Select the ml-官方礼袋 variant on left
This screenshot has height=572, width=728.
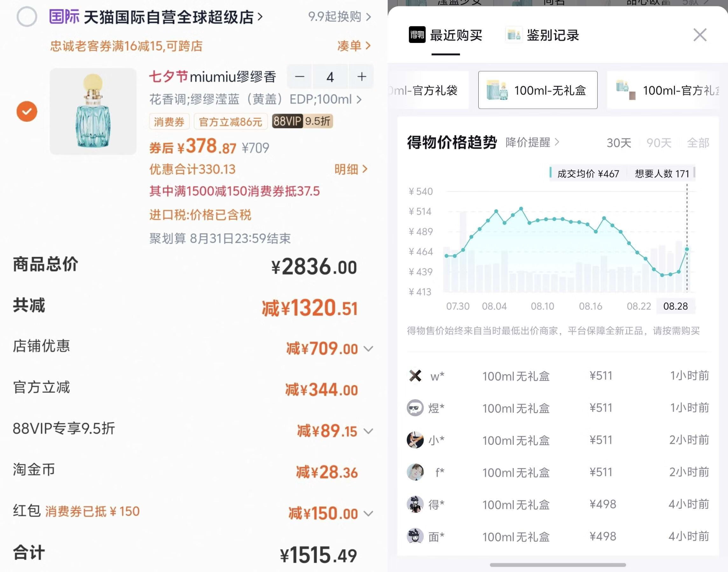click(428, 90)
